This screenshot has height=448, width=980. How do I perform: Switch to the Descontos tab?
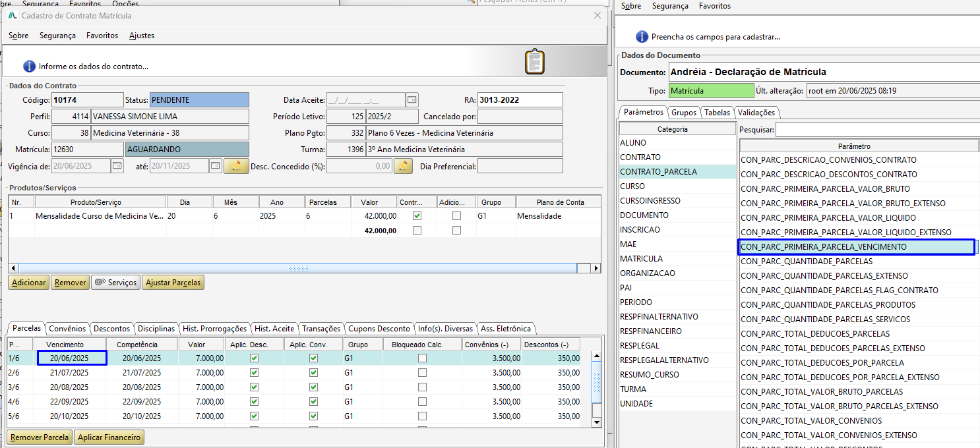(x=111, y=328)
